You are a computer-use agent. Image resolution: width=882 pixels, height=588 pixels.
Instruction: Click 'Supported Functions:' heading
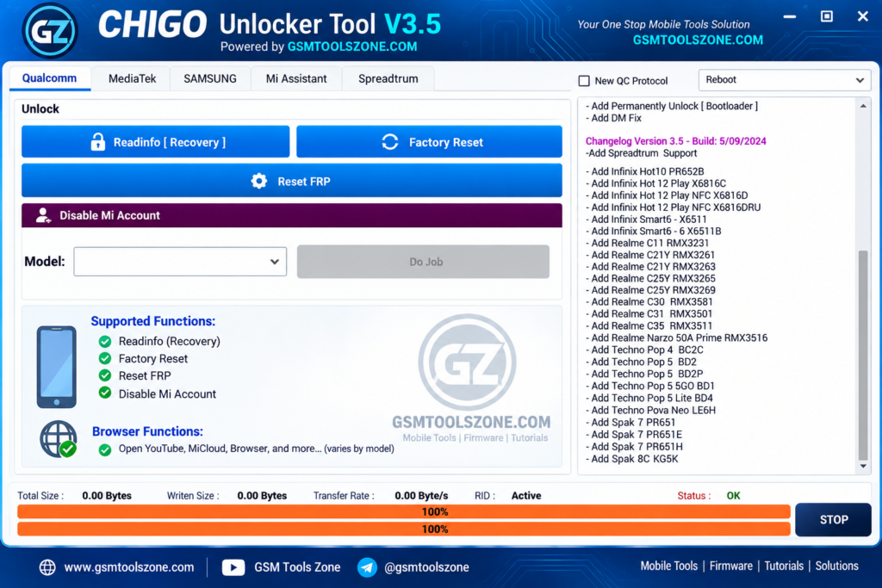pos(153,321)
